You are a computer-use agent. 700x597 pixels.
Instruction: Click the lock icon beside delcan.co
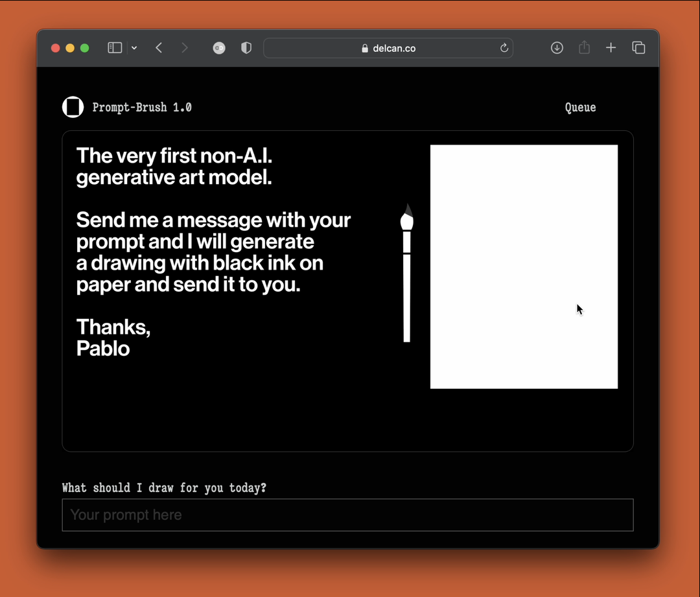click(365, 48)
